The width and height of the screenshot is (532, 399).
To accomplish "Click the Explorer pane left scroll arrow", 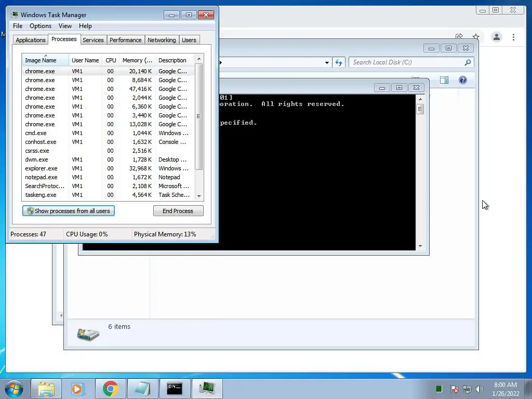I will coord(61,315).
